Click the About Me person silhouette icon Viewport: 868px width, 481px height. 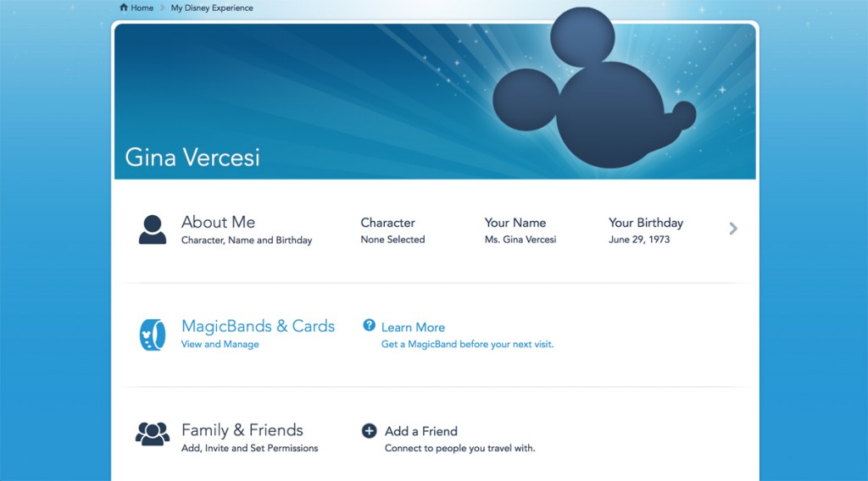[x=153, y=229]
